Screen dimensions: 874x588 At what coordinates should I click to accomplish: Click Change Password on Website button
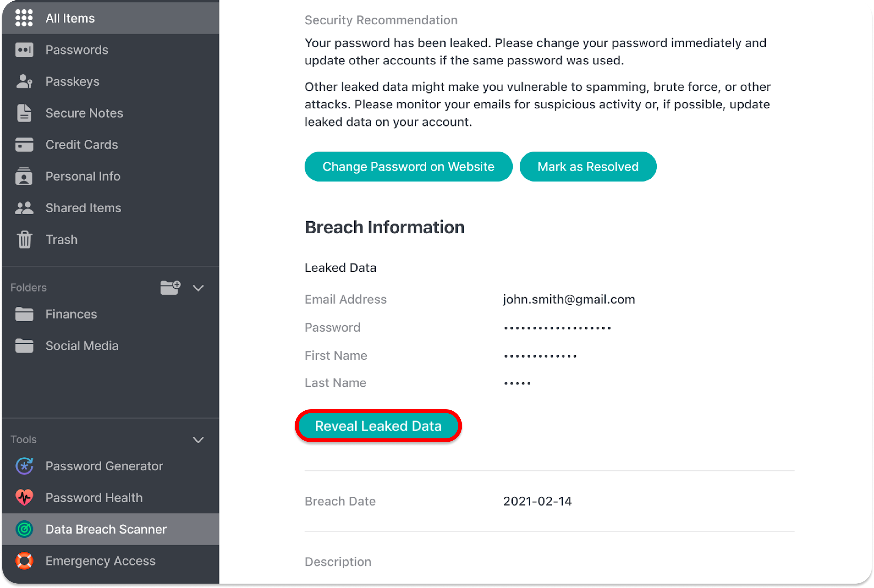(408, 166)
